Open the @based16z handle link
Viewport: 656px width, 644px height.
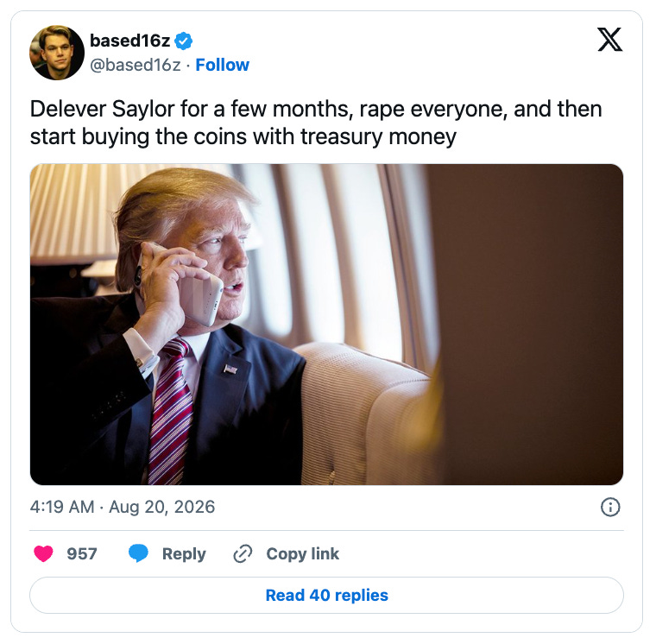pyautogui.click(x=136, y=65)
